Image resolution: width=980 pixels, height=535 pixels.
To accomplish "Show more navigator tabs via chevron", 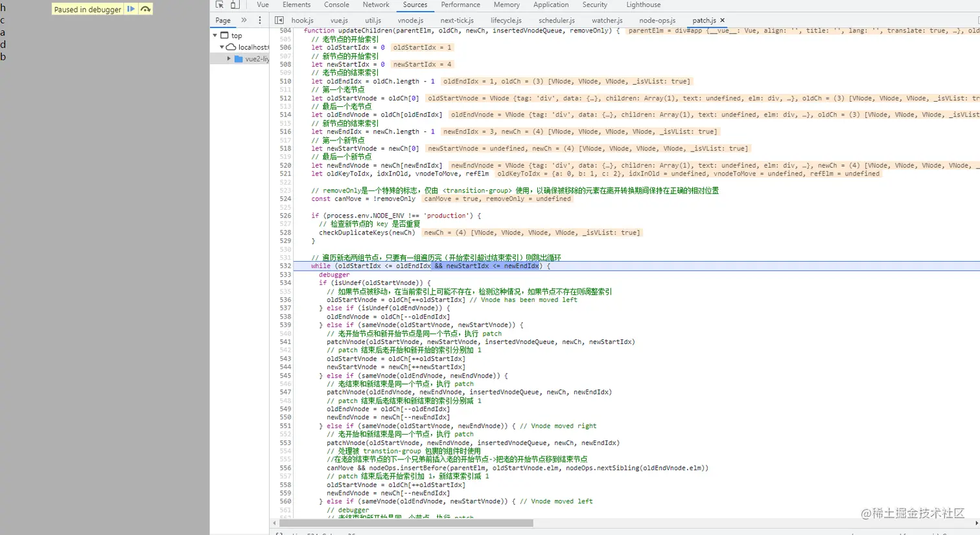I will coord(244,20).
